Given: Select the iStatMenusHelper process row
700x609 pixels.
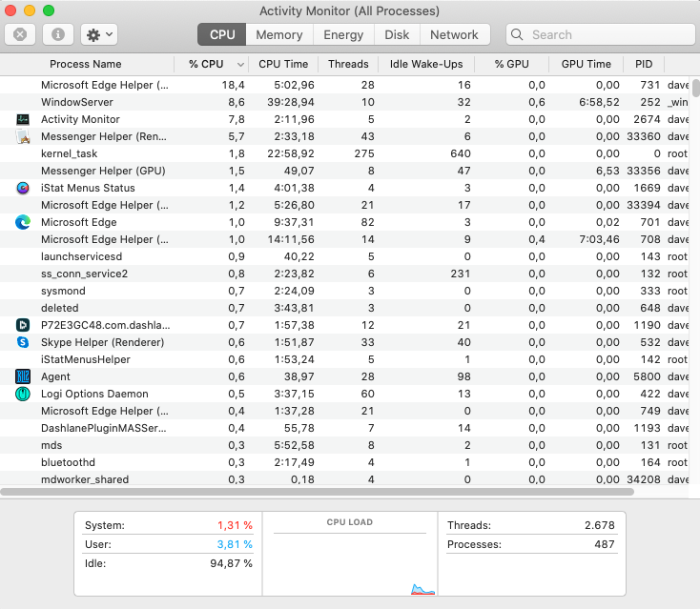Looking at the screenshot, I should tap(344, 359).
